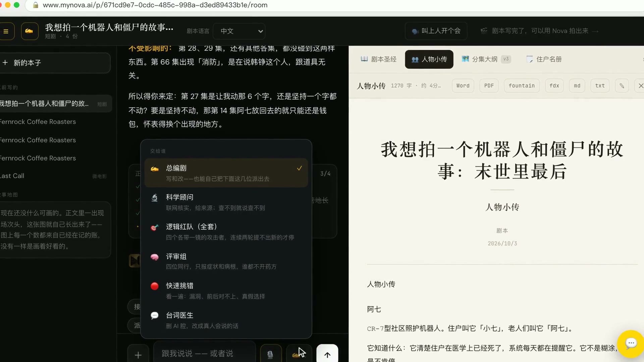
Task: Close the 人物小传 document panel
Action: pos(640,86)
